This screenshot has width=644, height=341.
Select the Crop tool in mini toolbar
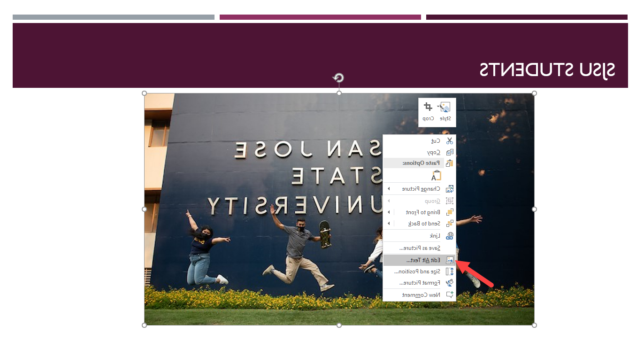click(428, 112)
